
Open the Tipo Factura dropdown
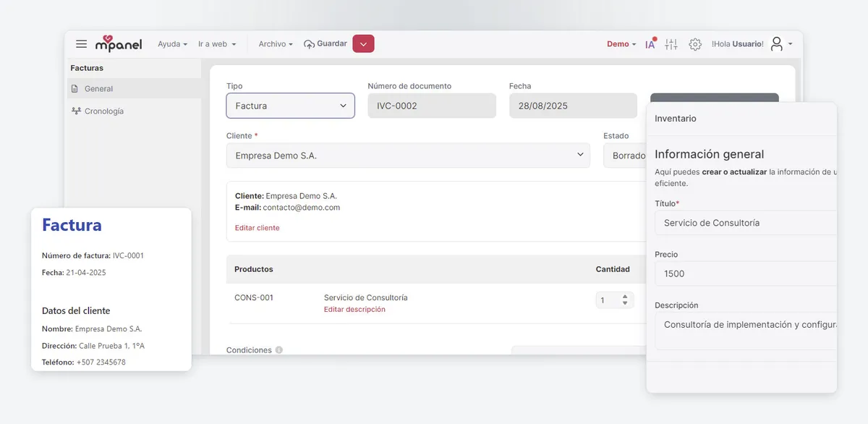tap(290, 106)
